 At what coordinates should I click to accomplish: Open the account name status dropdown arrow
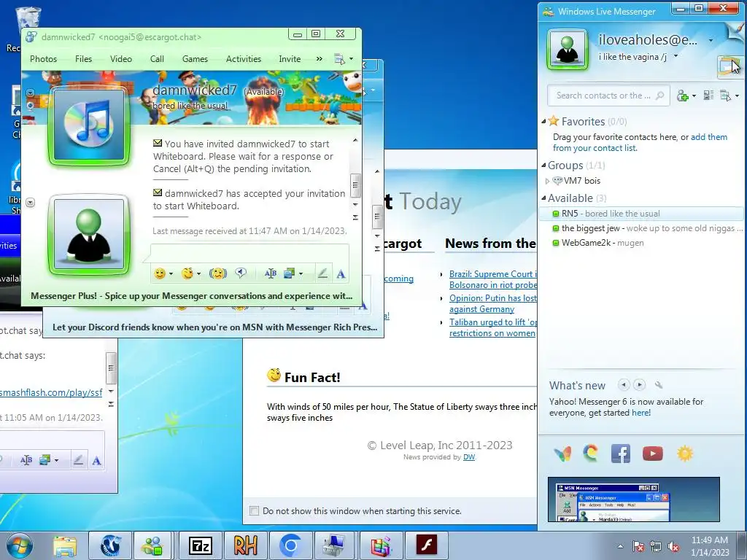point(711,41)
